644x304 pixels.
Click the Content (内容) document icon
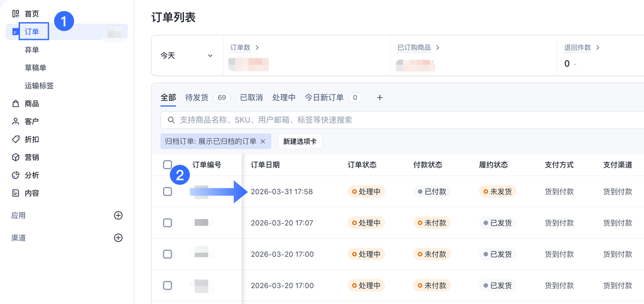(16, 193)
